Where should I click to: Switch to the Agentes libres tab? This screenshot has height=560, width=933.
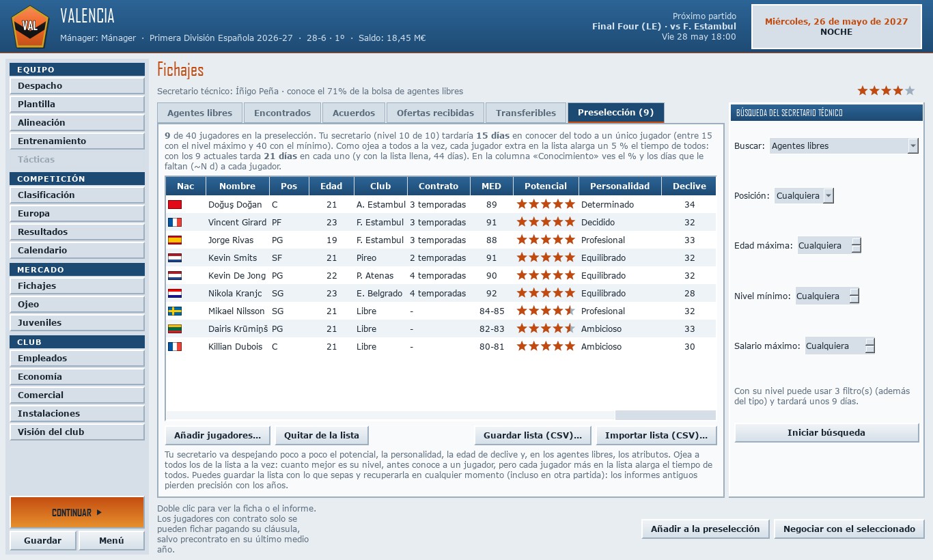coord(199,113)
